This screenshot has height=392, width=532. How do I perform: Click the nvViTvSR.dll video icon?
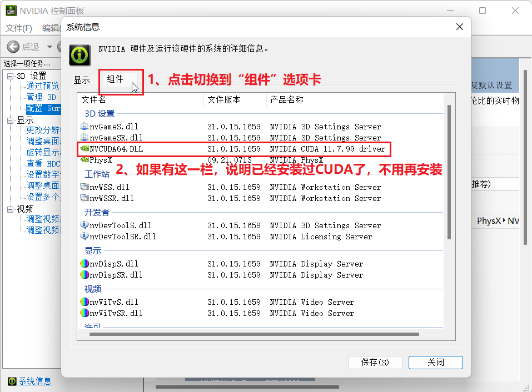(84, 313)
